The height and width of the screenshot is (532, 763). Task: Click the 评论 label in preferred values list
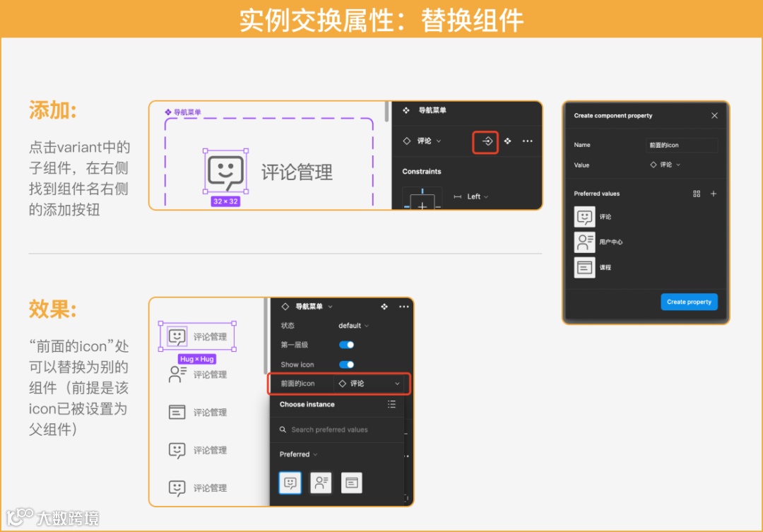(605, 217)
